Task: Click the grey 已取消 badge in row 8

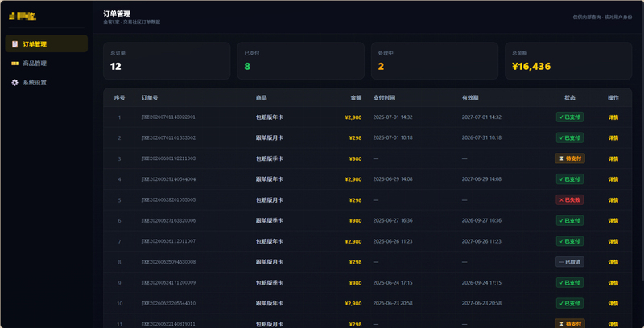Action: (x=570, y=262)
